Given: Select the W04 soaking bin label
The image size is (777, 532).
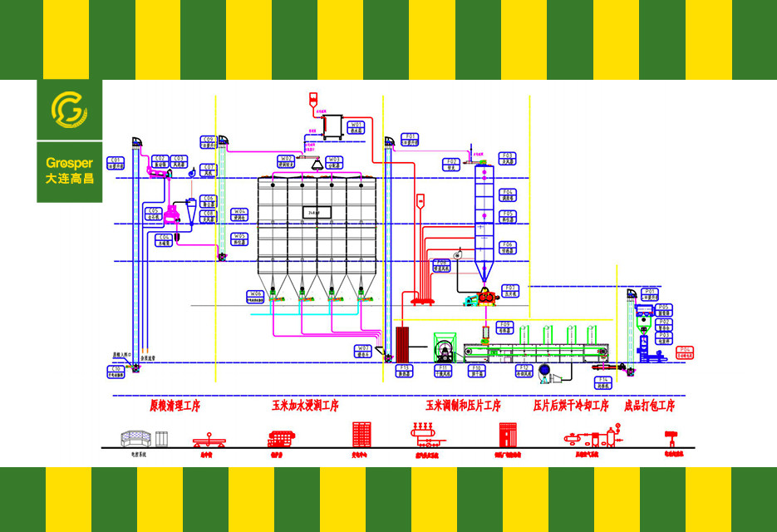Looking at the screenshot, I should 239,214.
